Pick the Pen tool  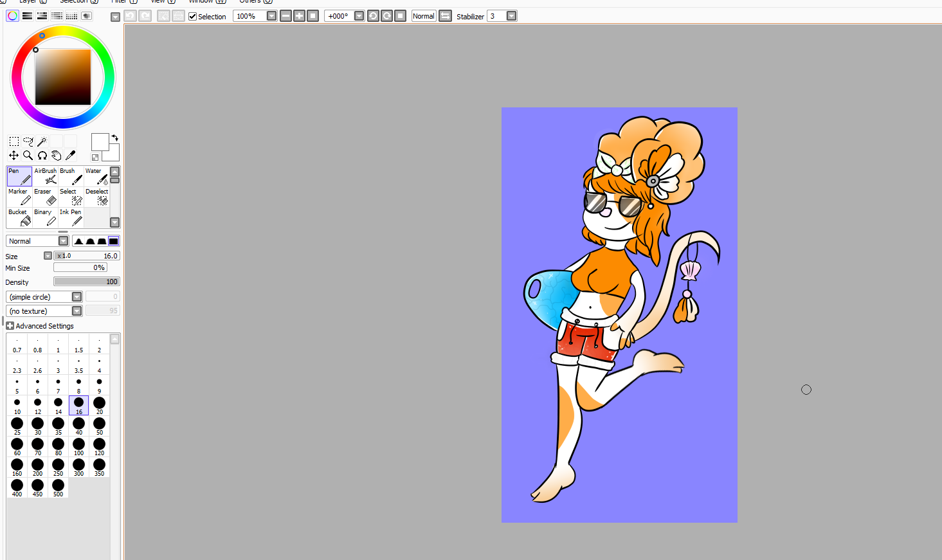coord(19,176)
